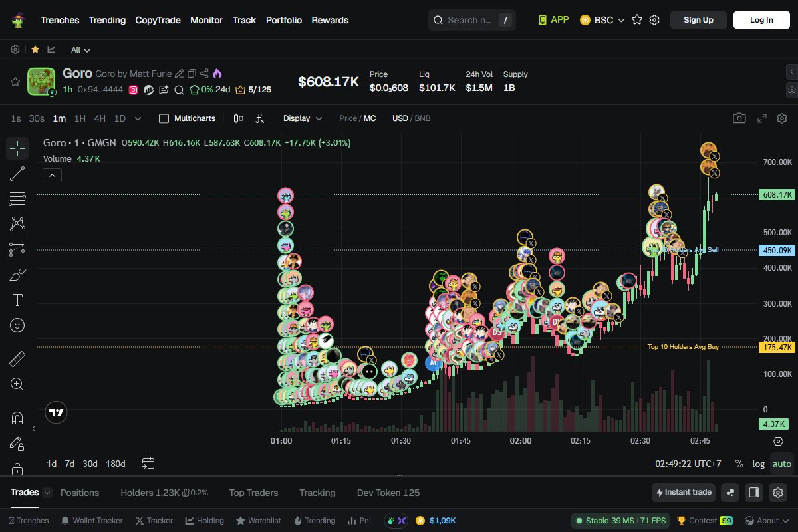This screenshot has height=532, width=798.
Task: Click the 608.17K price label on axis
Action: (777, 195)
